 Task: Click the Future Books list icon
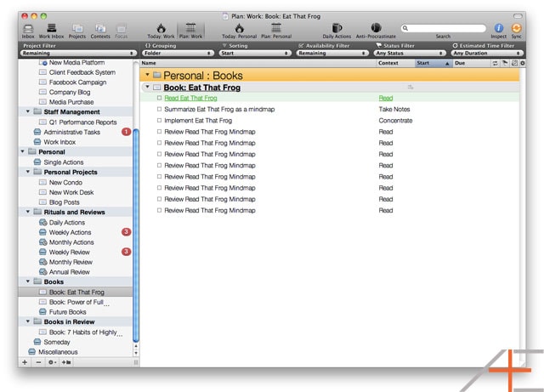point(42,312)
